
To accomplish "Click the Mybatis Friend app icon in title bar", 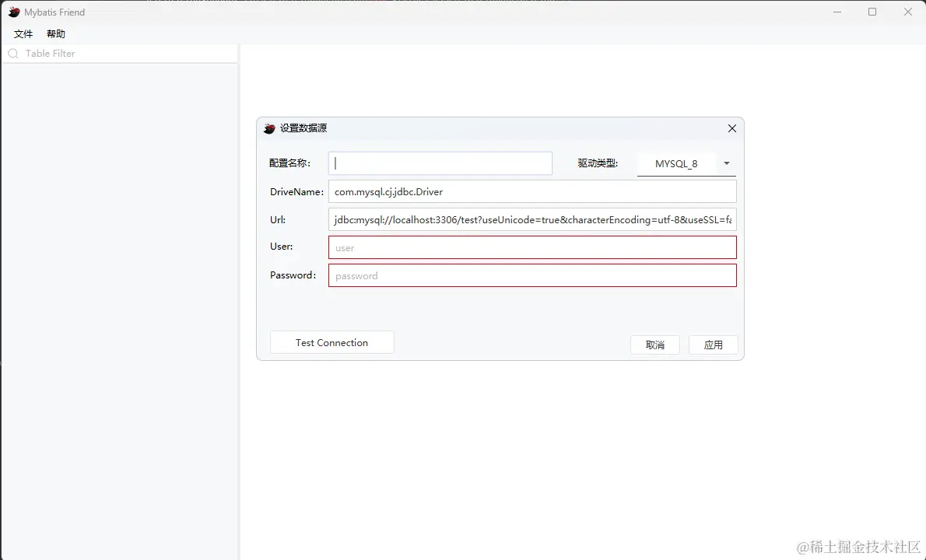I will coord(14,12).
